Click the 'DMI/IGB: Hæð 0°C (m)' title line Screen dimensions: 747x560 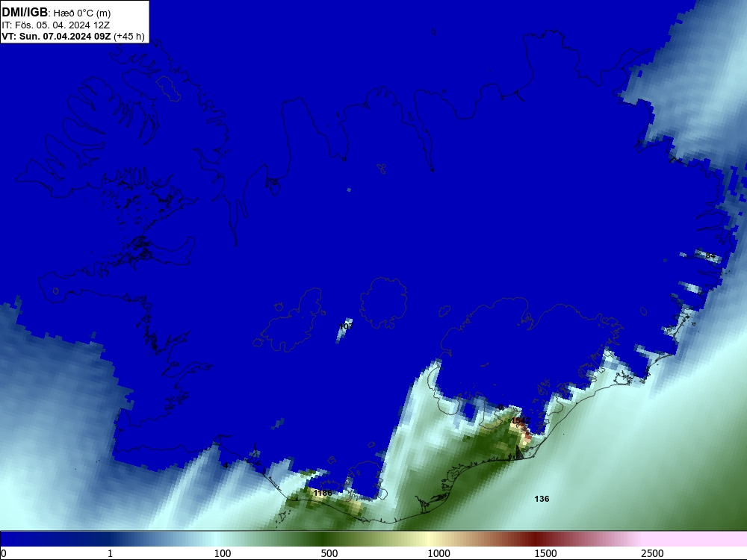pos(56,13)
